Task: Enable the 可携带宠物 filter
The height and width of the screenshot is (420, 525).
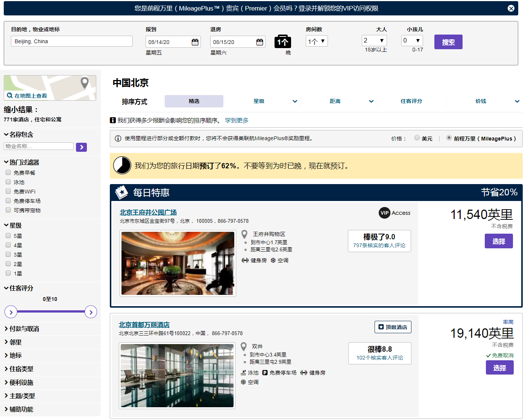Action: point(8,210)
